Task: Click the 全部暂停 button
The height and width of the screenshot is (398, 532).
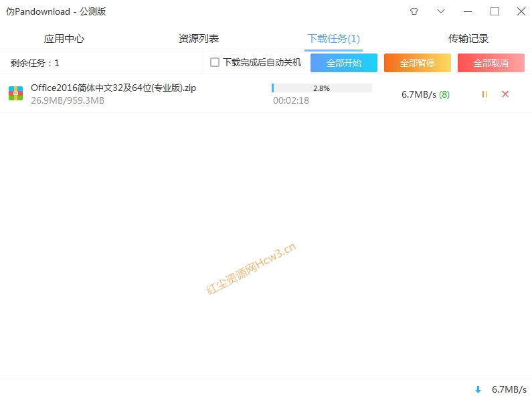Action: [418, 63]
